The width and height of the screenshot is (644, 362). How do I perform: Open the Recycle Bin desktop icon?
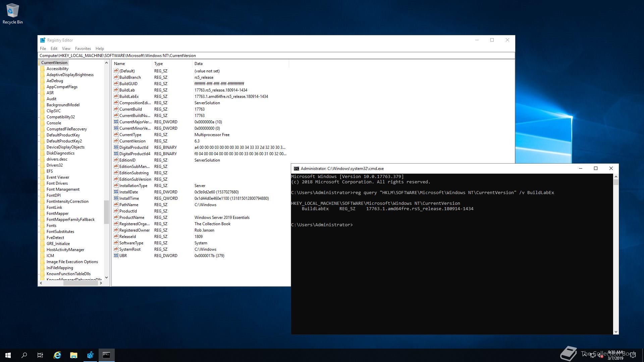[x=13, y=14]
